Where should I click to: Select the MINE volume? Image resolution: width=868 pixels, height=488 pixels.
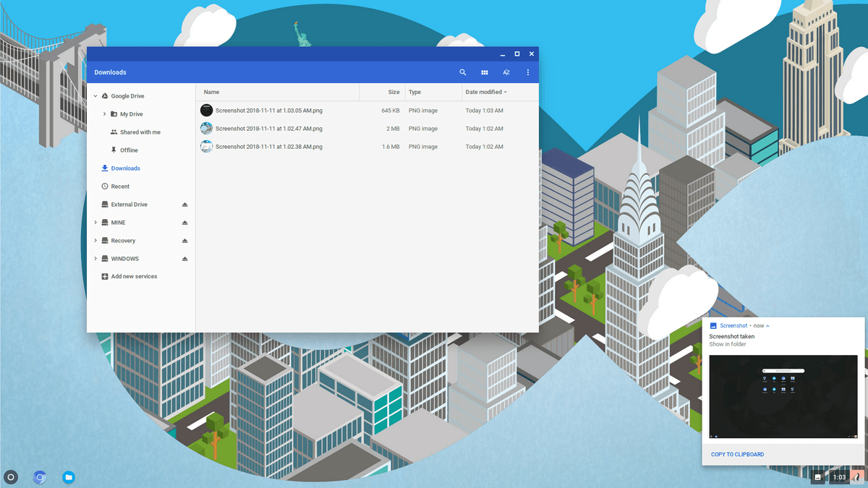click(x=118, y=223)
